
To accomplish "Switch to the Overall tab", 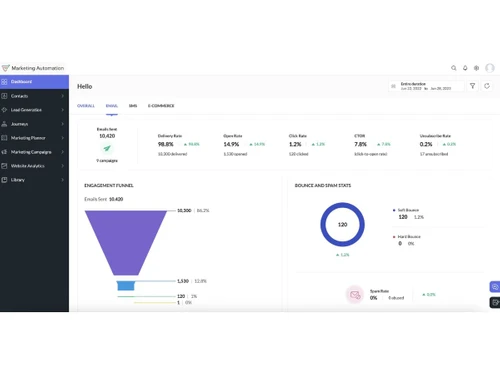I will click(86, 106).
